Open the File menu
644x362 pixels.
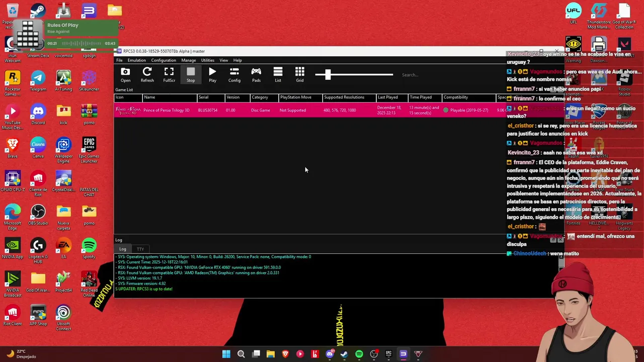coord(119,60)
